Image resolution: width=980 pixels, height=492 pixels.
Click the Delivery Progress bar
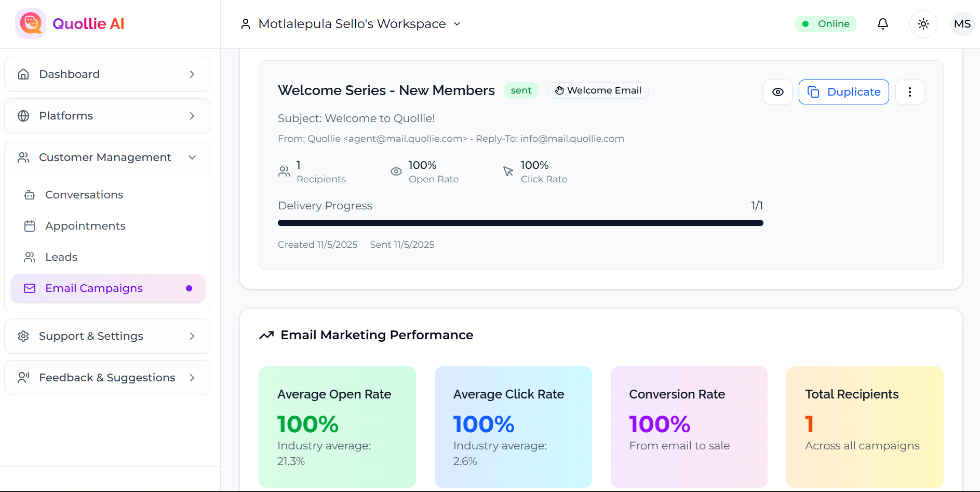520,223
